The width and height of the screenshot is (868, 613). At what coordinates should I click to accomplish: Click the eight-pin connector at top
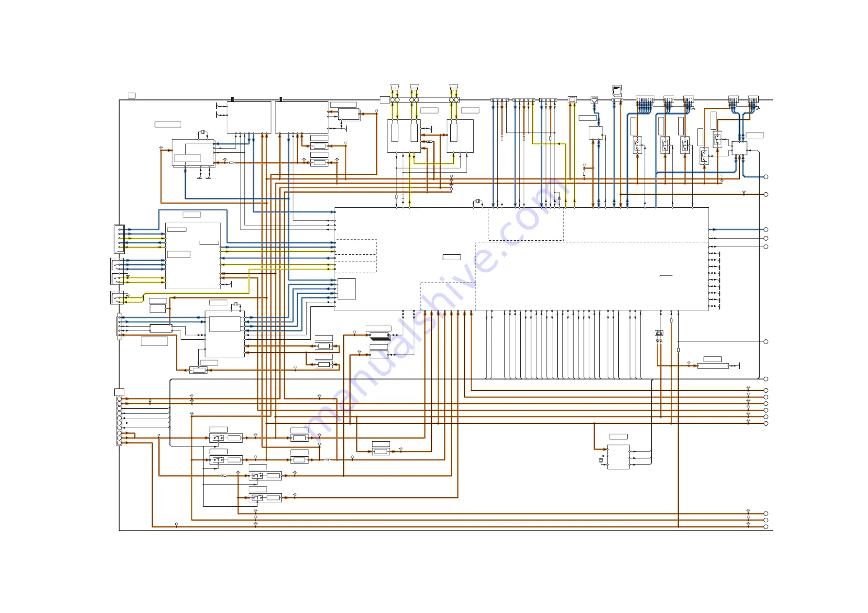click(x=645, y=99)
